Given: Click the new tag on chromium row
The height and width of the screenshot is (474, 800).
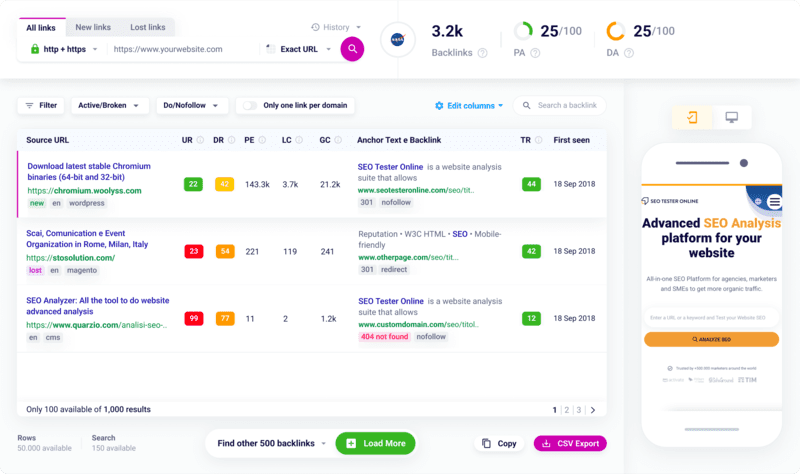Looking at the screenshot, I should (x=37, y=203).
